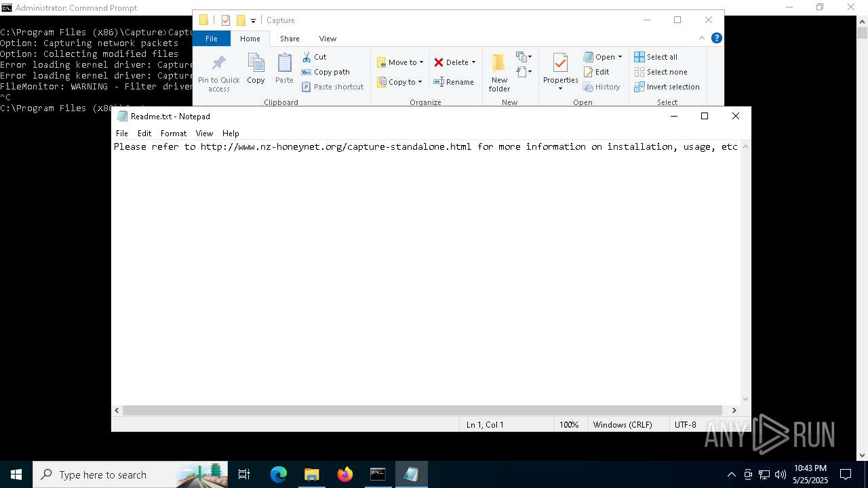This screenshot has width=868, height=488.
Task: Click Invert selection in ribbon
Action: pos(667,87)
